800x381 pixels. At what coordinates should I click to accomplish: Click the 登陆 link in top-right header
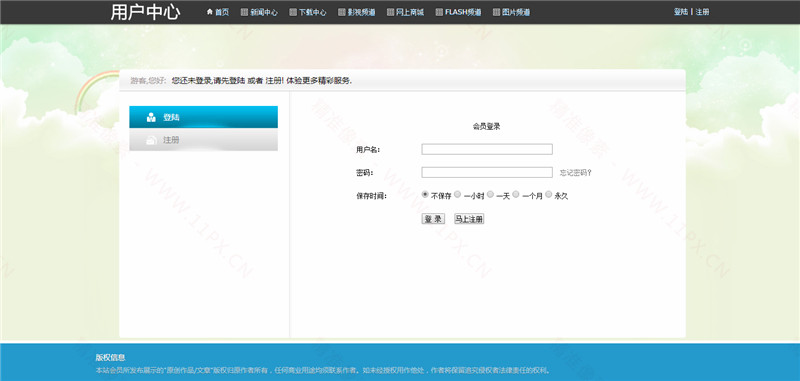(681, 12)
